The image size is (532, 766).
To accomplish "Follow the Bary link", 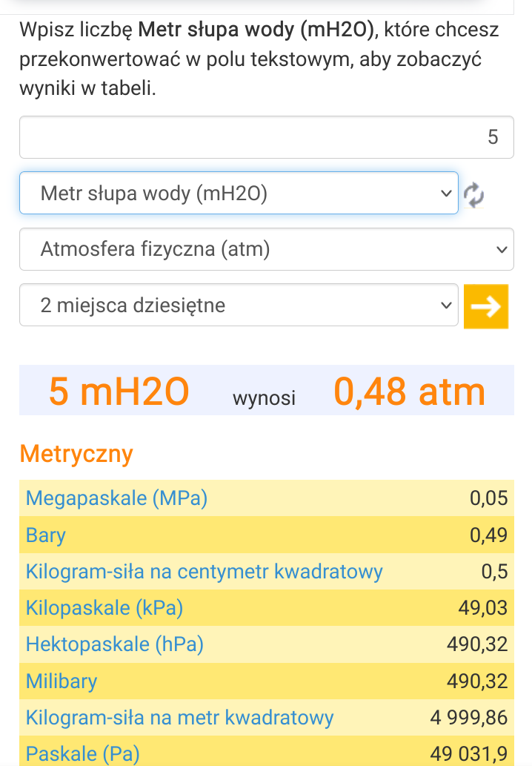I will point(46,535).
